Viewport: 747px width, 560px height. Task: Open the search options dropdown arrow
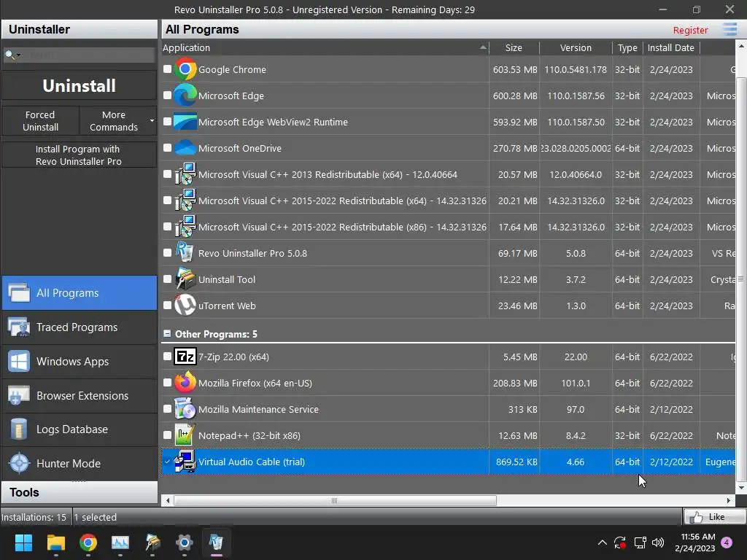(18, 55)
